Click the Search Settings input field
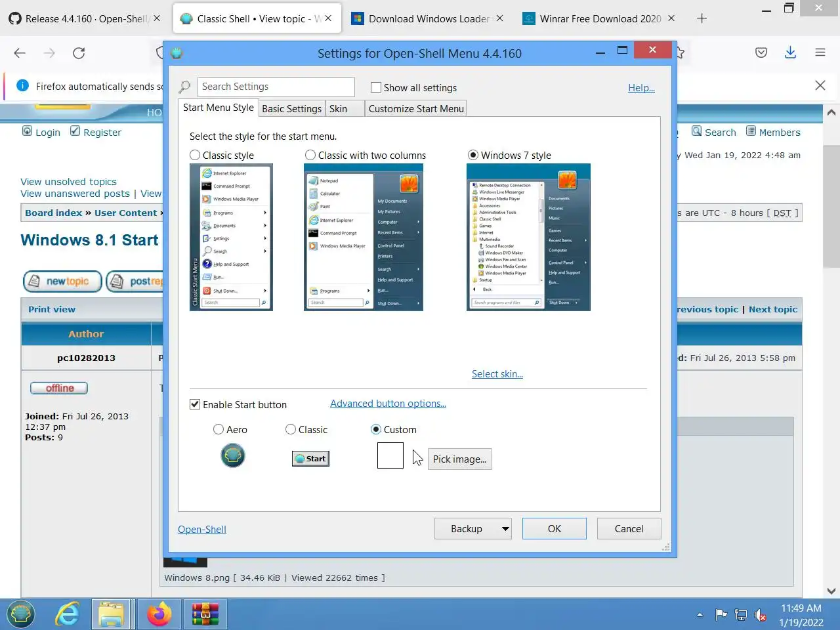 coord(276,87)
